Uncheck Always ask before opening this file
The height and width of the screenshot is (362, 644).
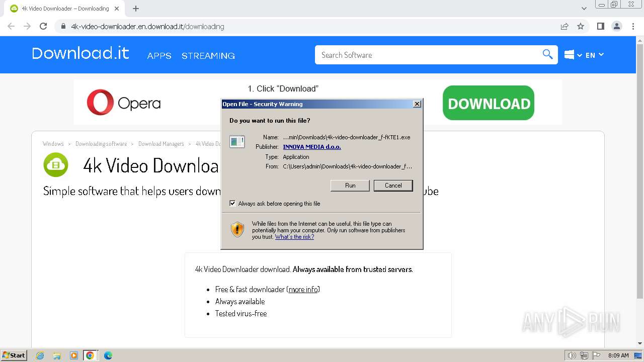pos(232,204)
